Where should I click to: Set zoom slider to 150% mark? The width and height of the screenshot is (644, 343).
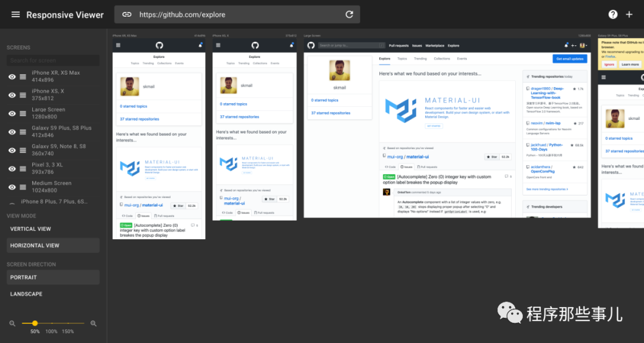point(68,323)
